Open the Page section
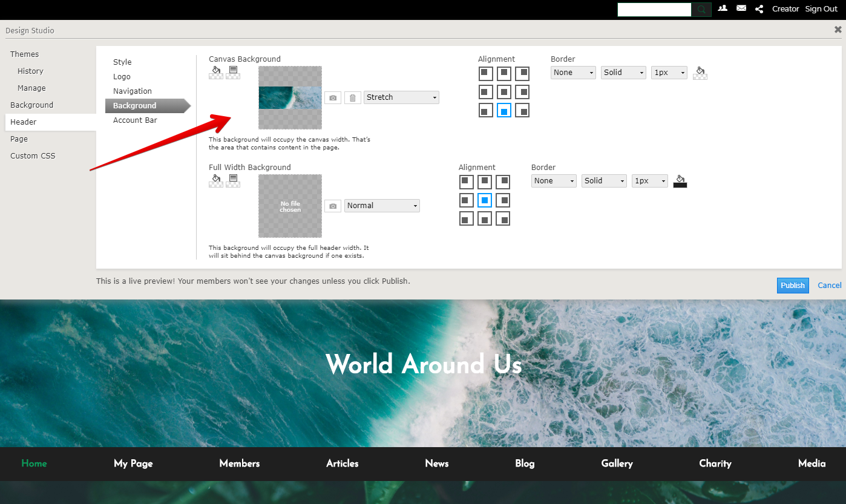 pos(19,139)
